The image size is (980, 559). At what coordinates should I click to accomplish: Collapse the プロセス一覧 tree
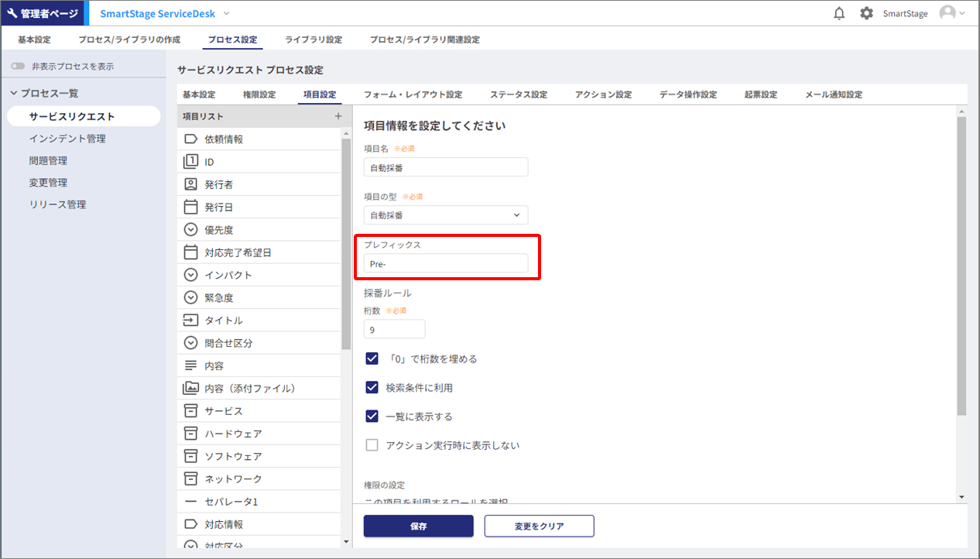[13, 94]
